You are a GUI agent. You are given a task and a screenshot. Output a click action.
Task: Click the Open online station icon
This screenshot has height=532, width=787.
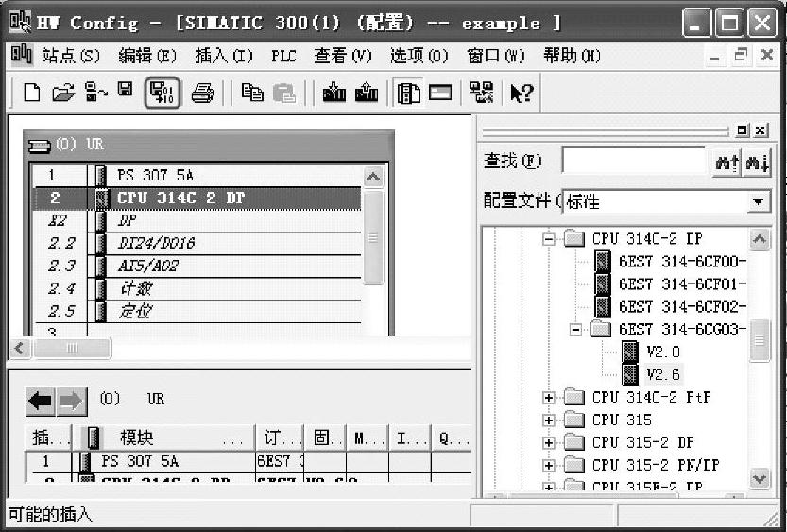(x=94, y=93)
